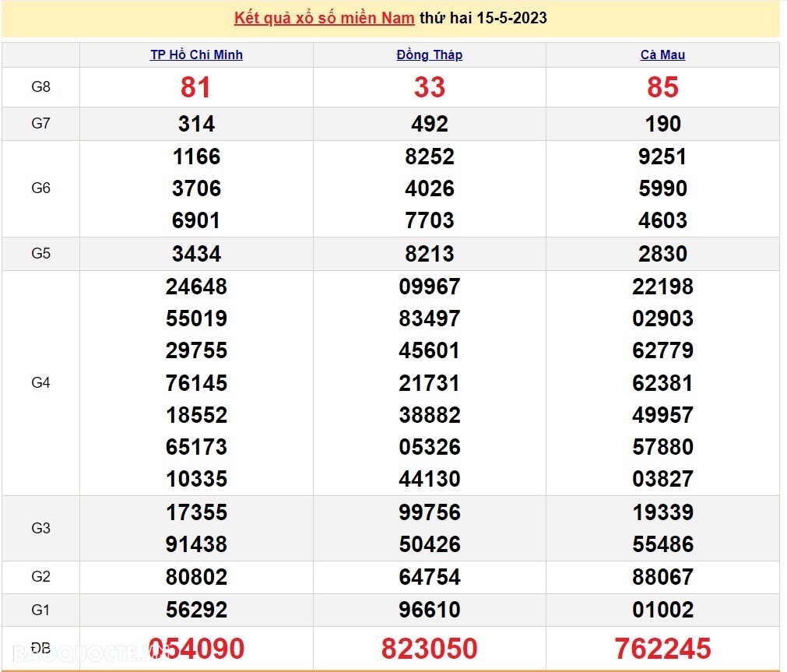Screen dimensions: 787x672
Task: Click the G8 result 81 in red
Action: pyautogui.click(x=196, y=87)
